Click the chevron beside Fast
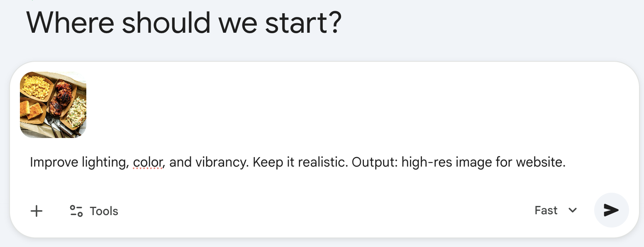Screen dimensions: 644x247 (x=573, y=211)
